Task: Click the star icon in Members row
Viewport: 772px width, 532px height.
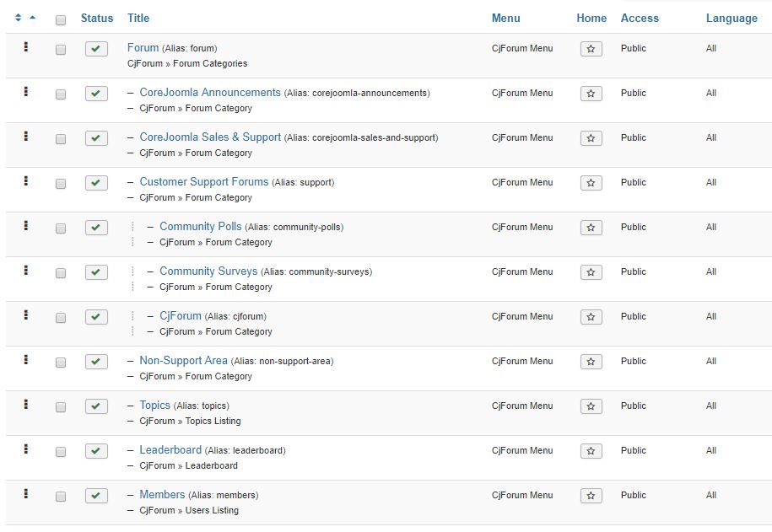Action: (x=591, y=496)
